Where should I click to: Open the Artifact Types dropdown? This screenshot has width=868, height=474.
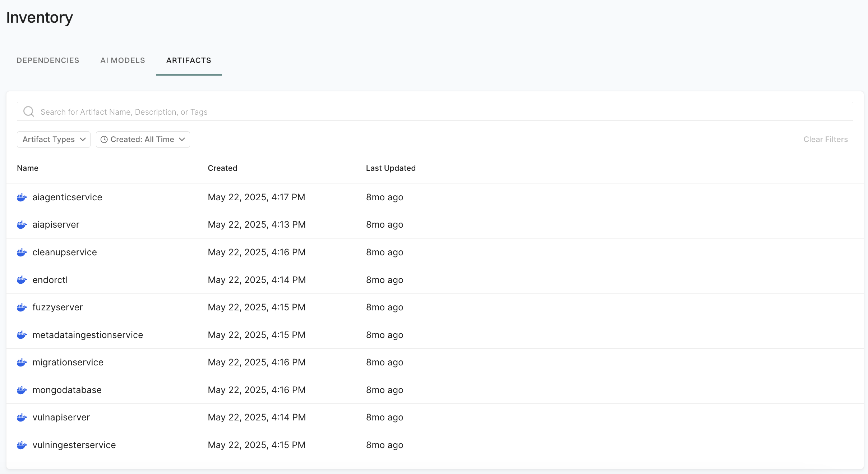click(54, 140)
